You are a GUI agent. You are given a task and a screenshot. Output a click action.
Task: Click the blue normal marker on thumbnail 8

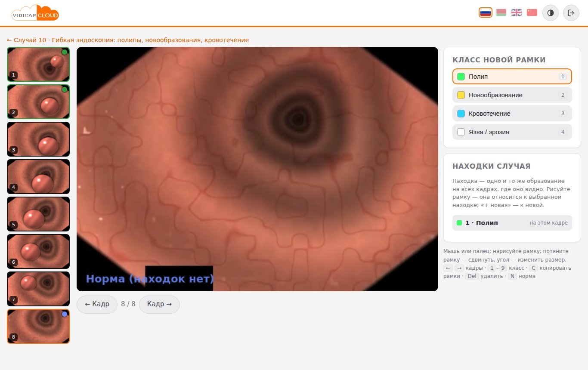65,314
